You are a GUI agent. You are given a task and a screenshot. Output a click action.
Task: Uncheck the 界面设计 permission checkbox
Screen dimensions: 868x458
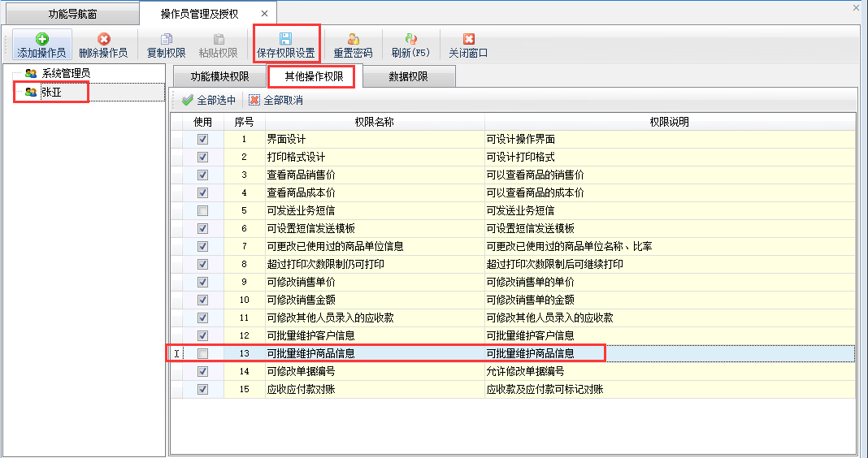[x=203, y=139]
